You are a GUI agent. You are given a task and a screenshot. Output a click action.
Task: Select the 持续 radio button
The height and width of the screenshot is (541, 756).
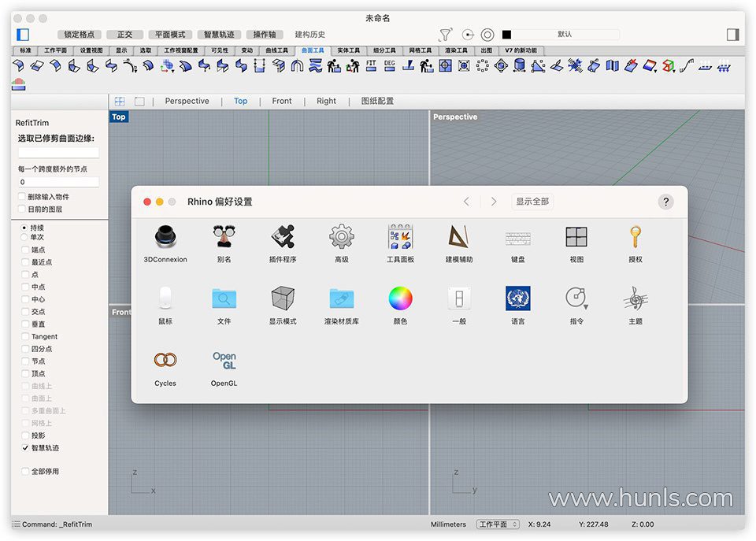(x=24, y=227)
